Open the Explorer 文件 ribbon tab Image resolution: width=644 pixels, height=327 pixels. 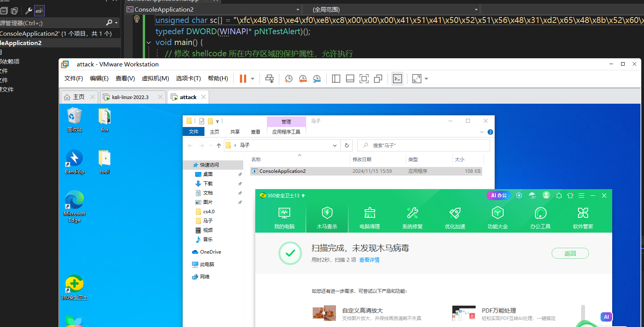[x=194, y=132]
